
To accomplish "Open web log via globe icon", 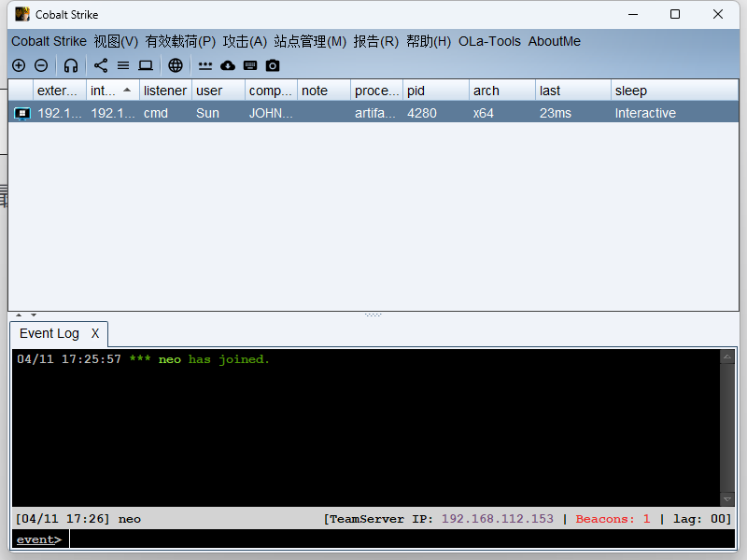I will coord(176,65).
